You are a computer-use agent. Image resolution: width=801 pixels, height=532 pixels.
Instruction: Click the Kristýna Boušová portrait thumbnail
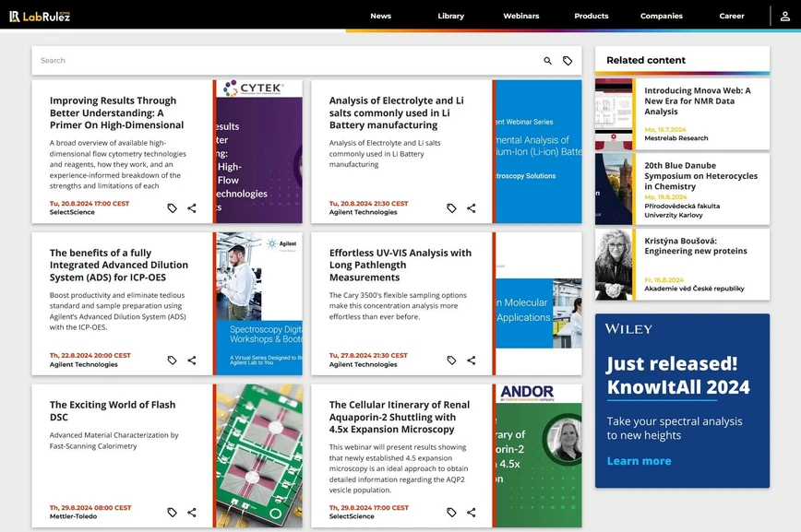point(614,265)
